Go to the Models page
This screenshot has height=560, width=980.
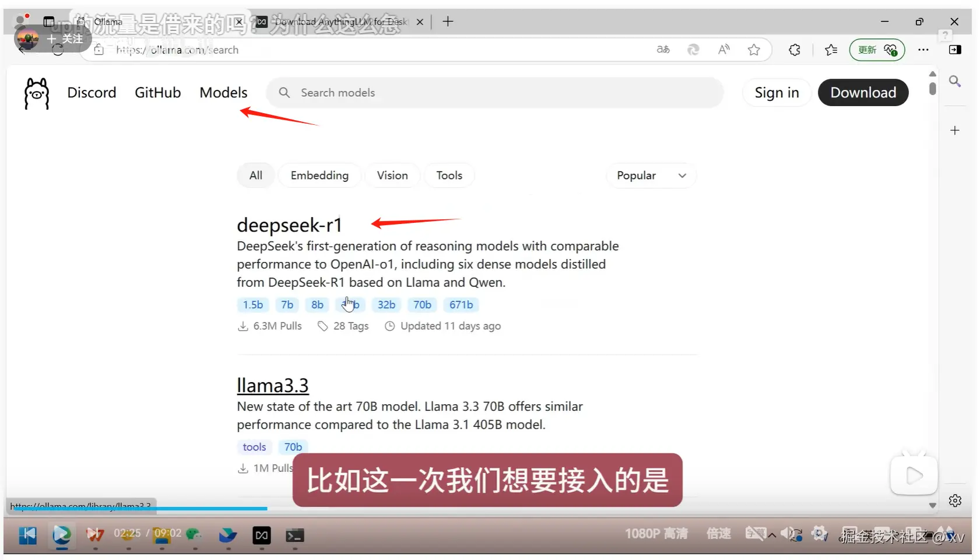point(223,93)
